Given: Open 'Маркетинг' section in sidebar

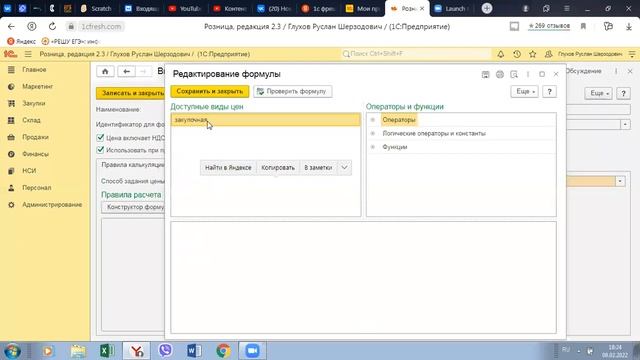Looking at the screenshot, I should coord(38,87).
